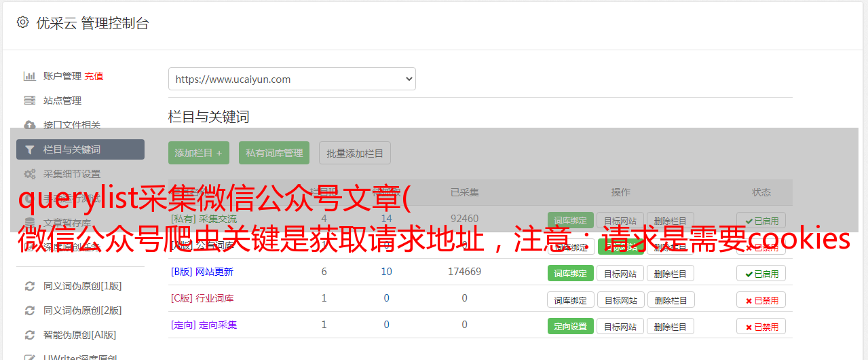868x360 pixels.
Task: Click the refresh icon beside 同义词伪原创[2版]
Action: pyautogui.click(x=30, y=310)
